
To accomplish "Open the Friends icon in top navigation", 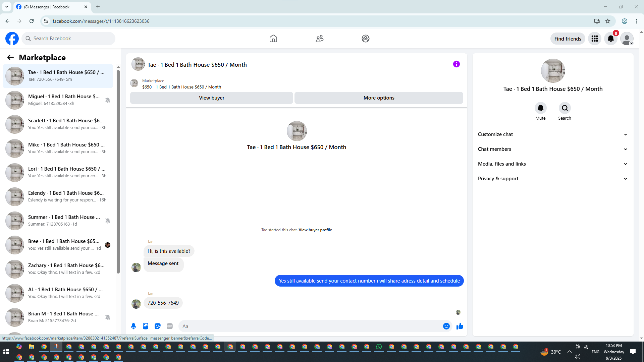I will click(x=320, y=39).
